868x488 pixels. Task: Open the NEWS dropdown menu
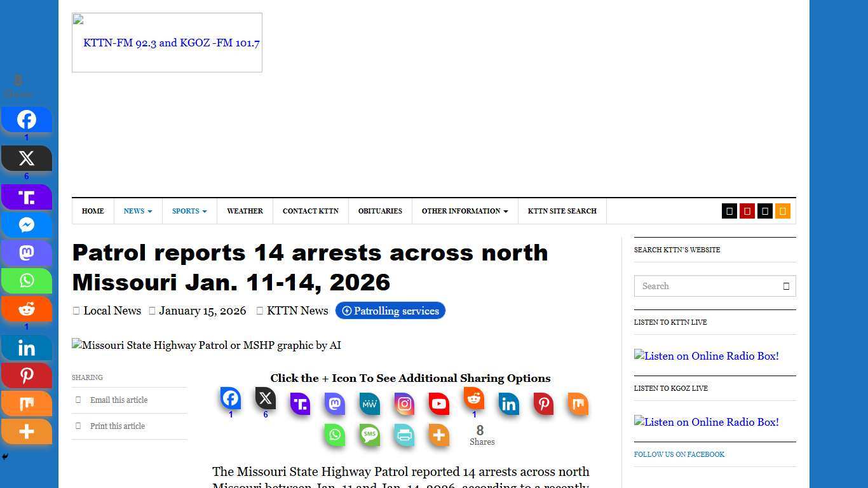point(137,211)
